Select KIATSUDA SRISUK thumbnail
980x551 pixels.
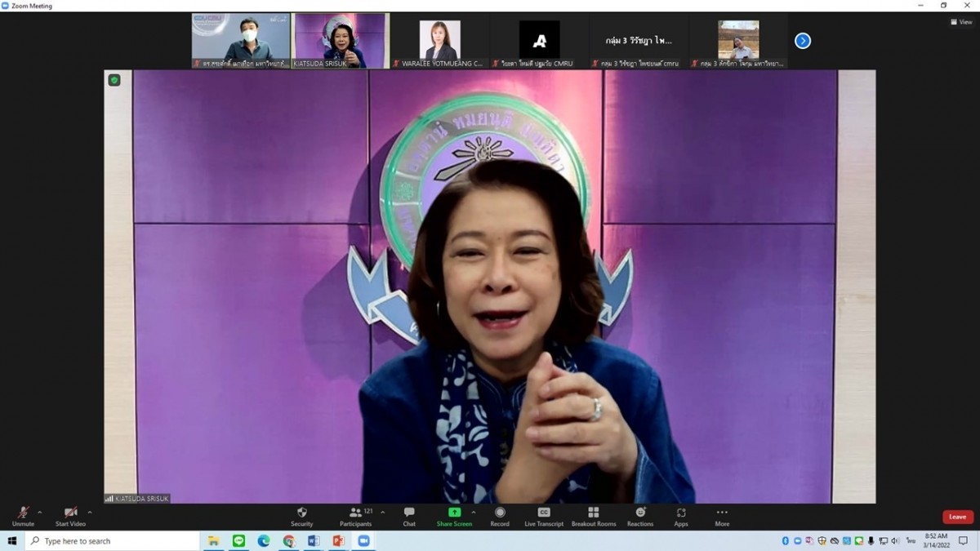tap(341, 41)
